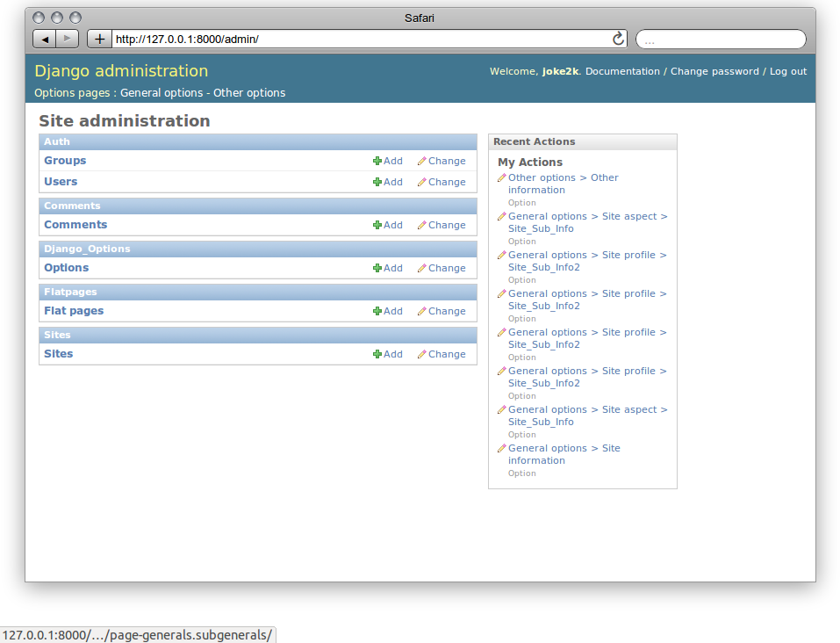Click the plus add-bookmark button
Image resolution: width=840 pixels, height=643 pixels.
pos(99,39)
